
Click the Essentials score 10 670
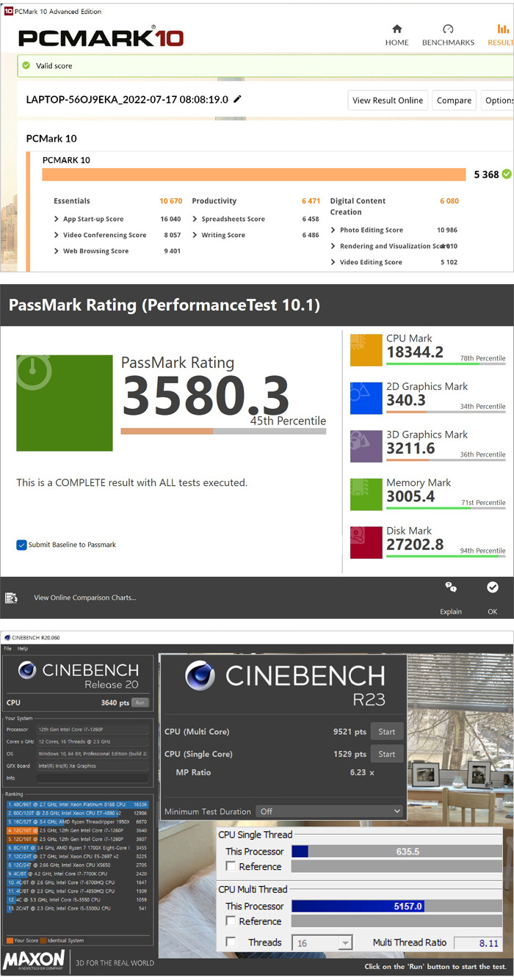[170, 201]
